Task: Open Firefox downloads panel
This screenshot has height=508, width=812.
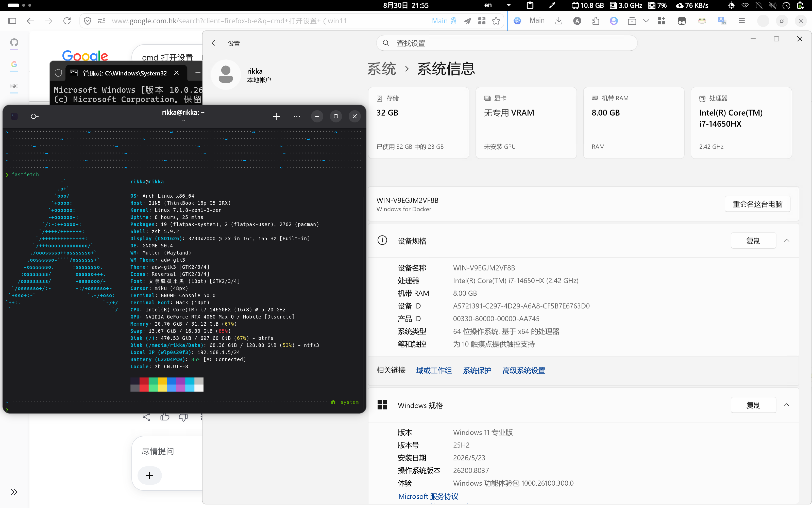Action: click(559, 21)
